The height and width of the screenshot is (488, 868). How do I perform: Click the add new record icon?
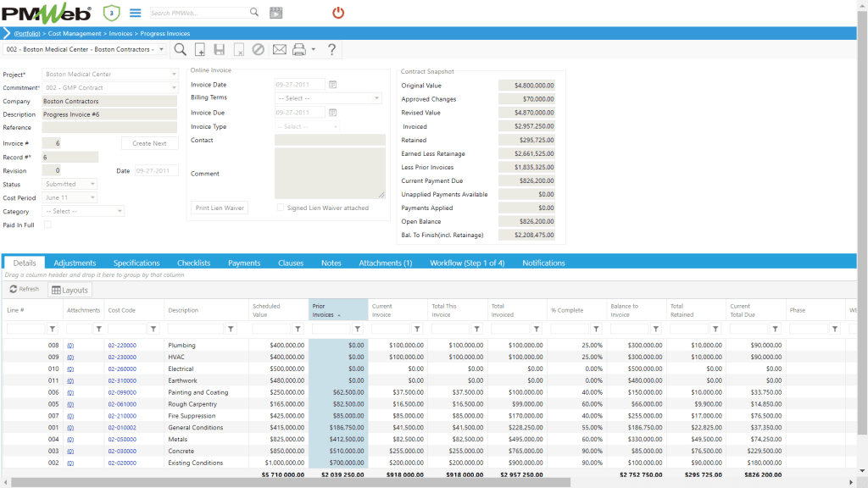click(x=200, y=50)
